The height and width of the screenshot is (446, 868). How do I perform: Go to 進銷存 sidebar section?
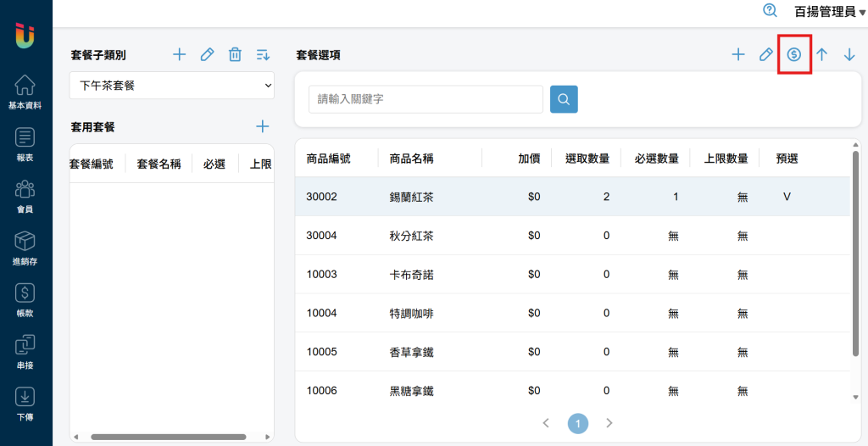point(25,248)
